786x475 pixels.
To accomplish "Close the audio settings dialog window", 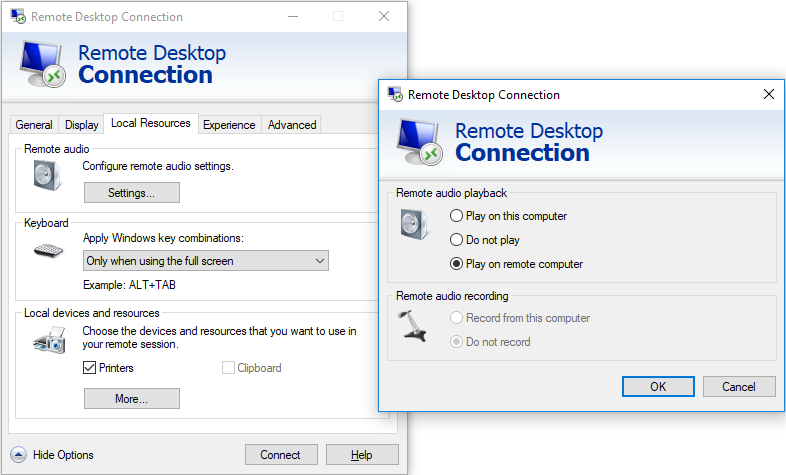I will pyautogui.click(x=769, y=94).
